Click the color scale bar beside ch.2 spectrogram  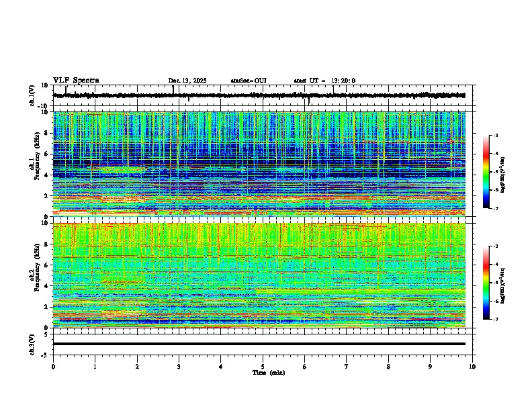486,283
